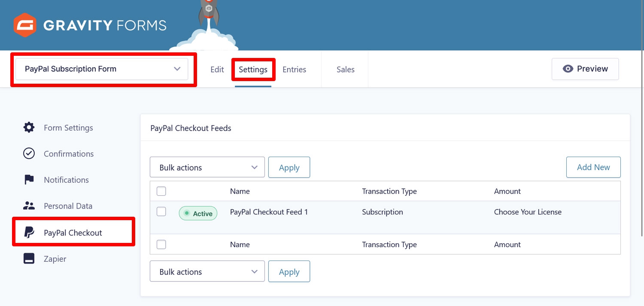Click the Notifications flag icon
The height and width of the screenshot is (306, 644).
(x=29, y=180)
